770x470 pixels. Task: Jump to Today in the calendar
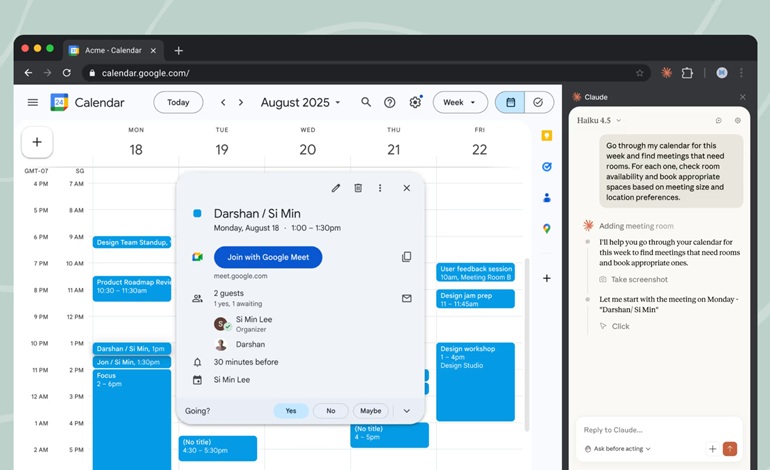(178, 102)
